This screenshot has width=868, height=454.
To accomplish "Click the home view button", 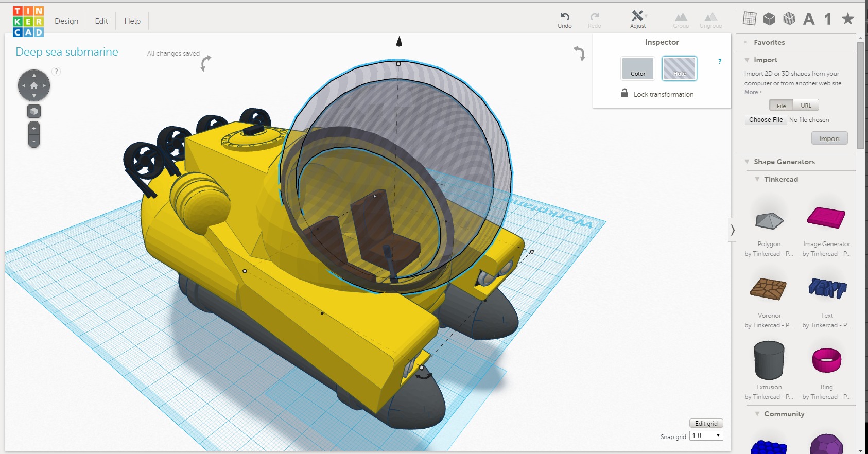I will click(x=34, y=85).
